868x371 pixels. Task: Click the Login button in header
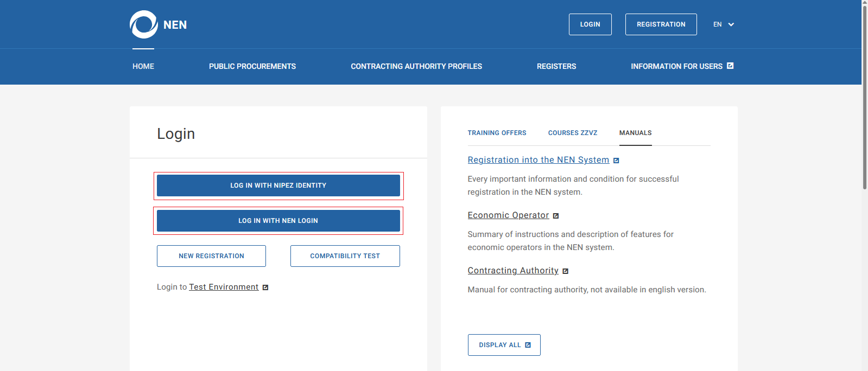590,24
